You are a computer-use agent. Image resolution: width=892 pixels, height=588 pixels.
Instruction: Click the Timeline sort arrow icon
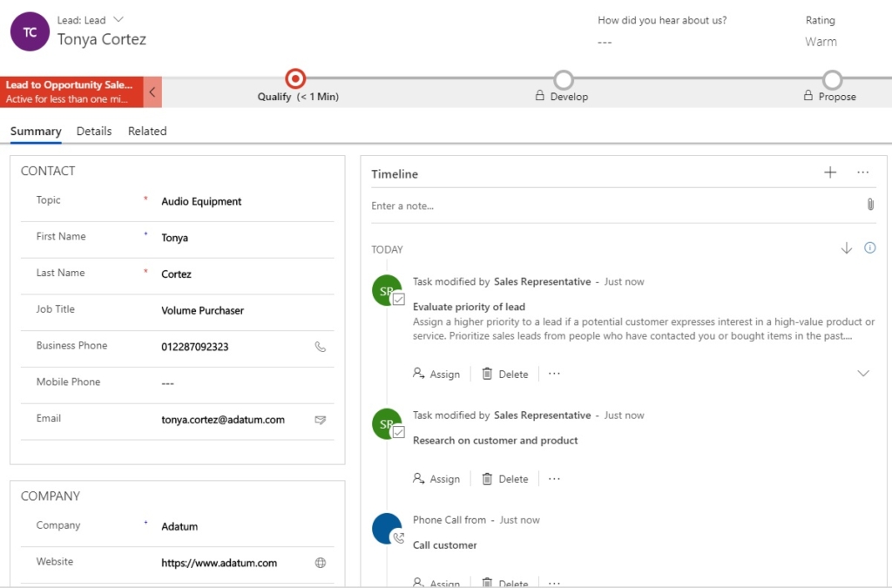coord(846,248)
